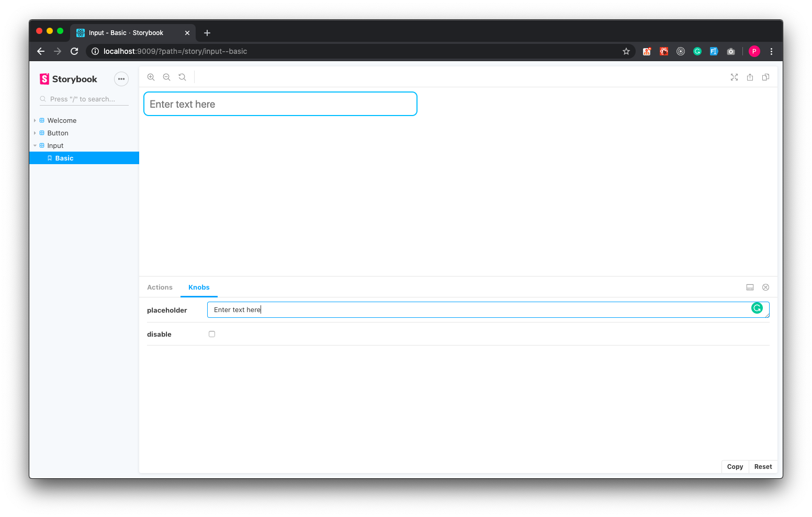Hide the addons panel with X icon
This screenshot has width=812, height=517.
[x=765, y=287]
